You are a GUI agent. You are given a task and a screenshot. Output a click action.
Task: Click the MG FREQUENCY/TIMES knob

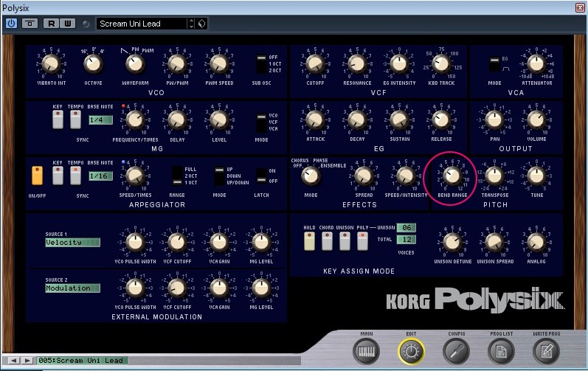pos(135,120)
